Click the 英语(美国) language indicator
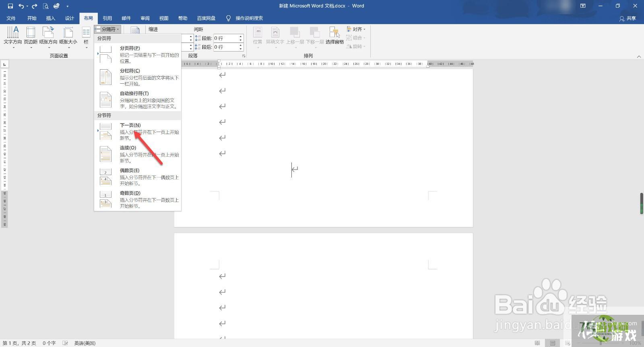Screen dimensions: 644x347 [x=85, y=343]
